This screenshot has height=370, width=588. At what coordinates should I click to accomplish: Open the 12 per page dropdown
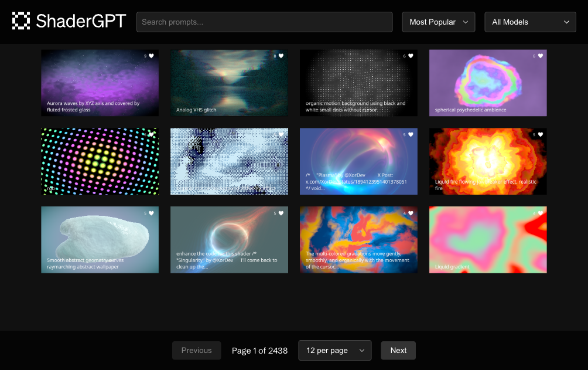click(x=334, y=350)
